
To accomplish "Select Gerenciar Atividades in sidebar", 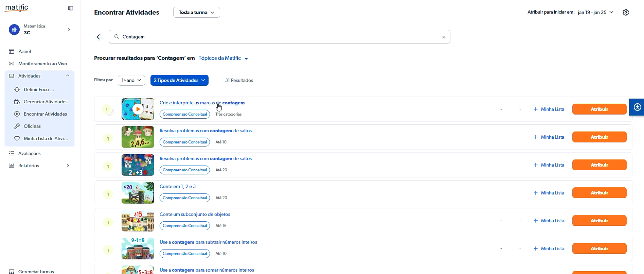I will pyautogui.click(x=45, y=102).
